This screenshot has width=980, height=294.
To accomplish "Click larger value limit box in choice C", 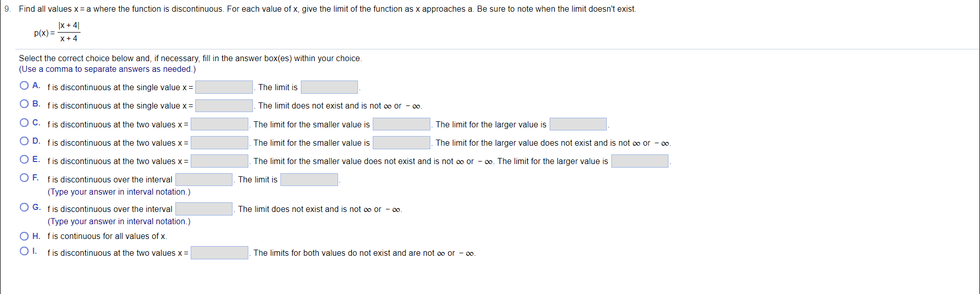I will click(578, 124).
